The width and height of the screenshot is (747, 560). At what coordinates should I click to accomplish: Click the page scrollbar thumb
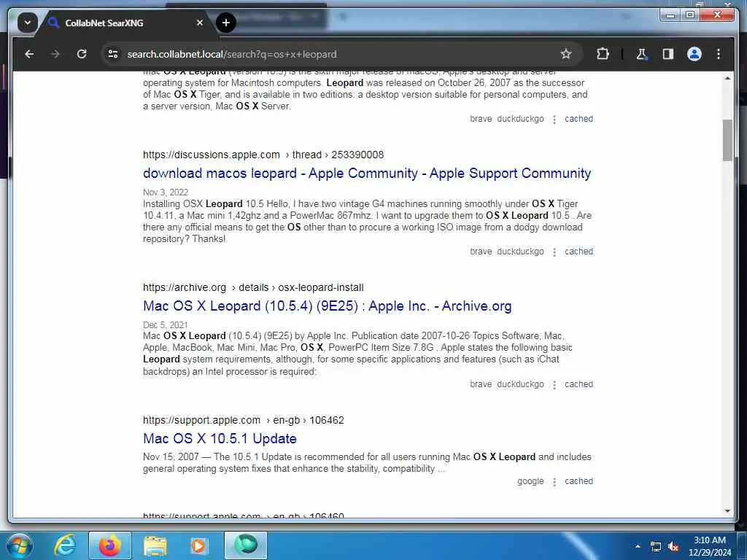pos(727,141)
